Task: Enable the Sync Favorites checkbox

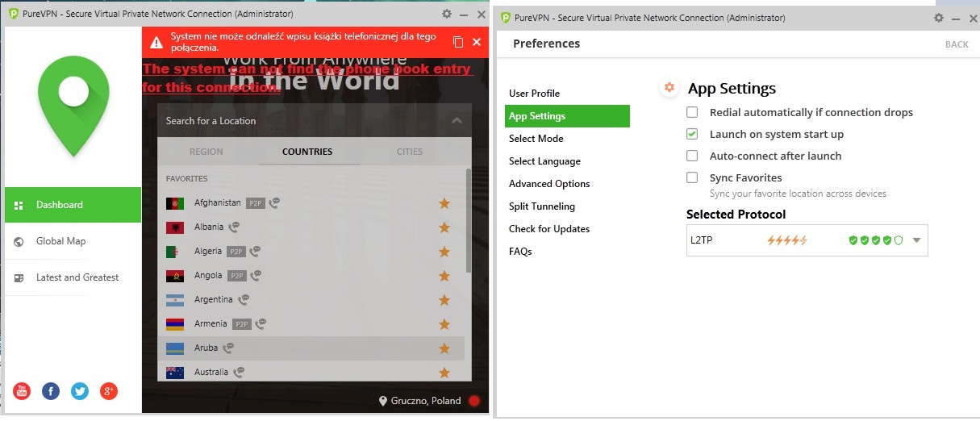Action: click(692, 177)
